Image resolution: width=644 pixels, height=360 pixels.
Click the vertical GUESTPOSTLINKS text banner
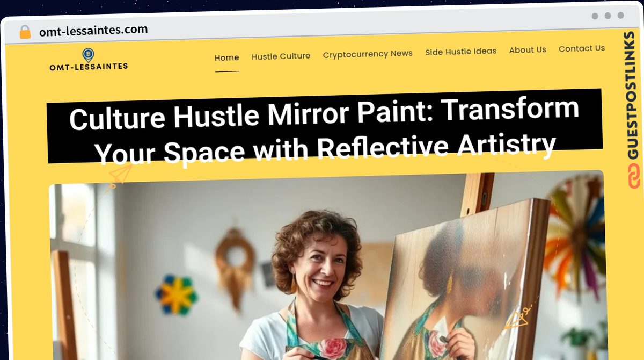pyautogui.click(x=634, y=96)
